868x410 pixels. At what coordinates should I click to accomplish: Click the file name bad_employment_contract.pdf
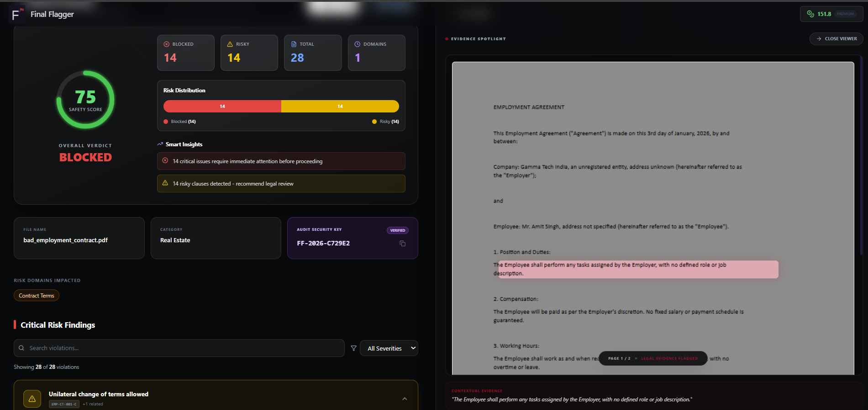(66, 240)
